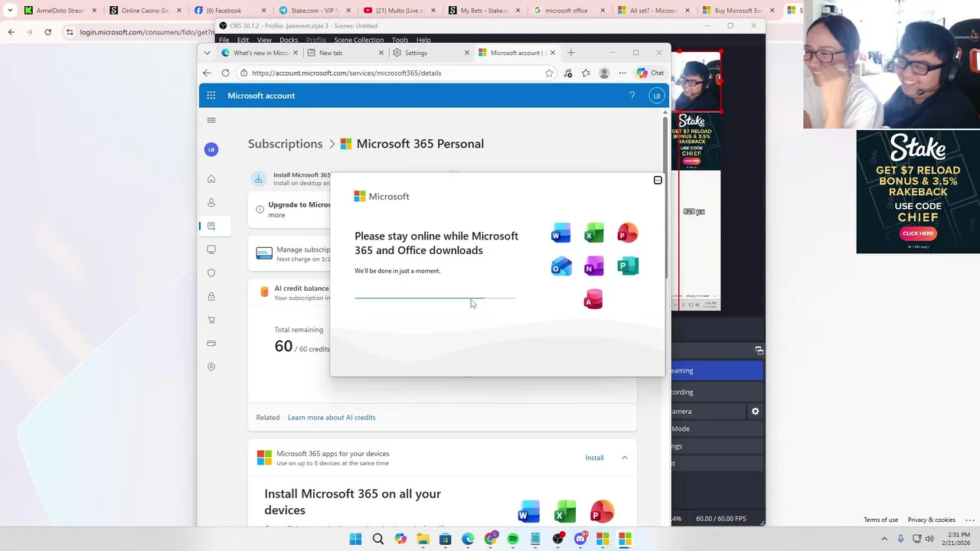This screenshot has width=980, height=551.
Task: Switch to the Settings tab in Edge
Action: pos(430,53)
